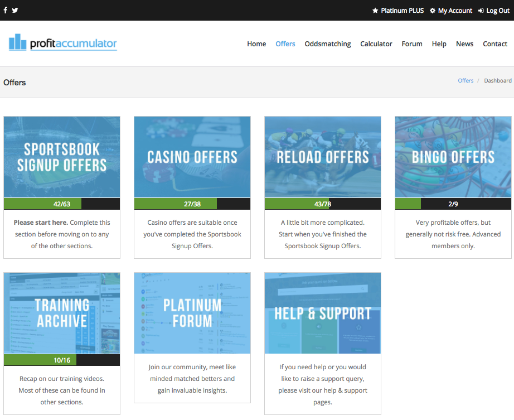This screenshot has width=514, height=420.
Task: Select the Reload Offers image
Action: 323,157
